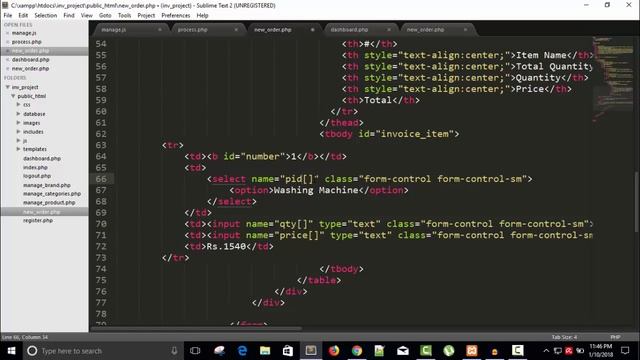The width and height of the screenshot is (640, 360).
Task: Open index.php in the folder tree
Action: click(x=36, y=167)
